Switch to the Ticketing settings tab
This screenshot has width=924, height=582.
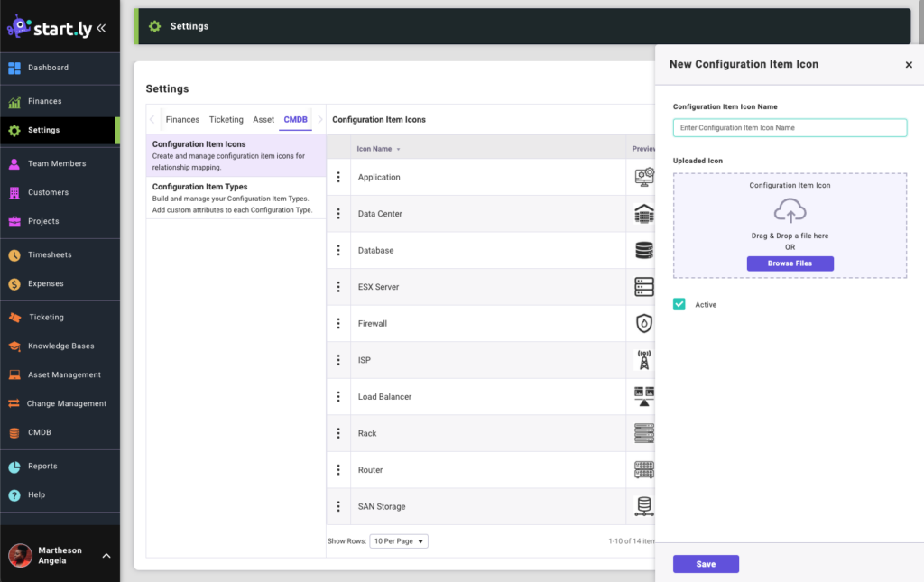[226, 119]
